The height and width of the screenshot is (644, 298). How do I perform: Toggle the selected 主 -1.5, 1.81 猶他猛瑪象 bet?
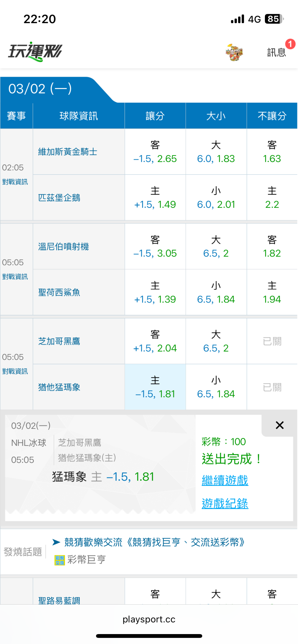[155, 387]
